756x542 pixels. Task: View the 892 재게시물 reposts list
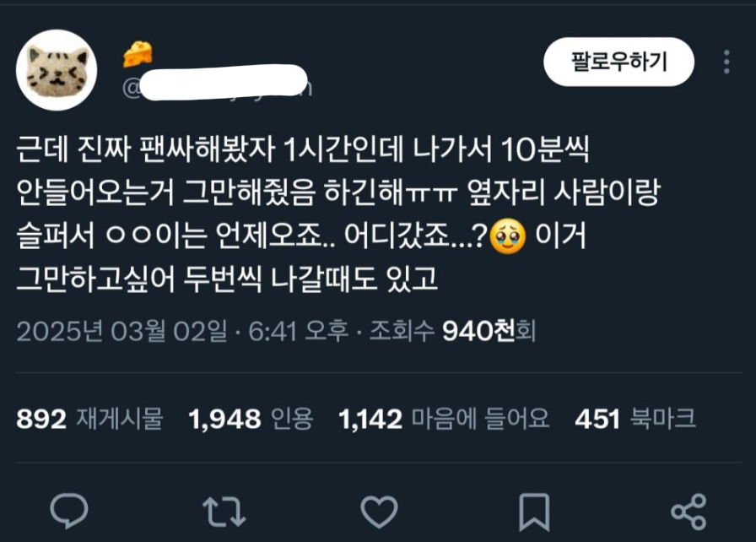pyautogui.click(x=89, y=419)
